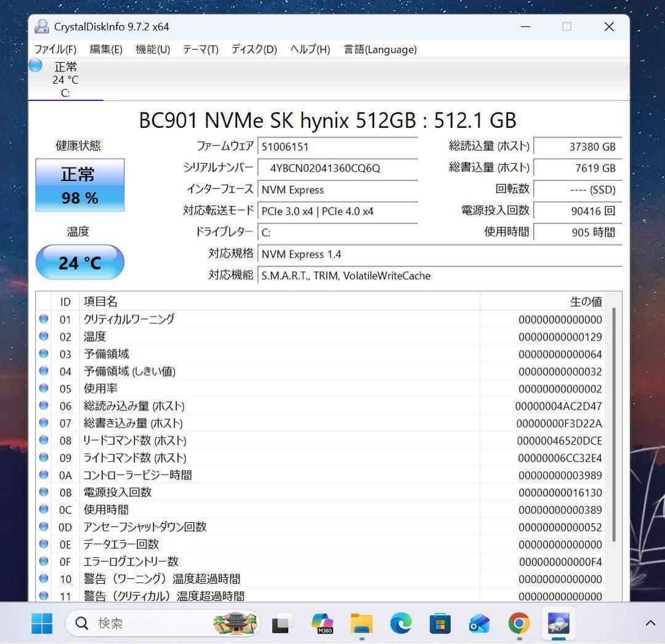This screenshot has height=644, width=665.
Task: Click the blue status dot beside クリティカルワーニング
Action: tap(43, 319)
